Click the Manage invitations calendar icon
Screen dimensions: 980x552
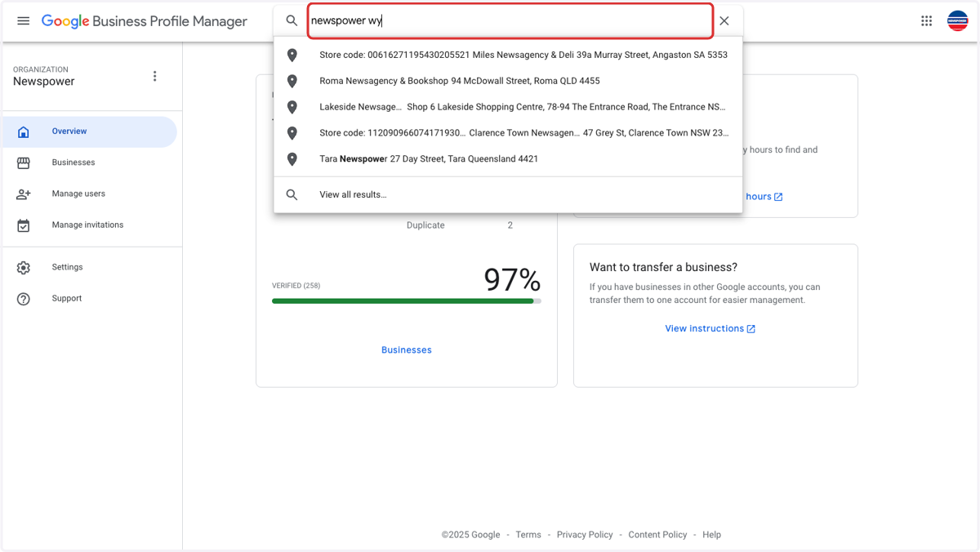[24, 225]
